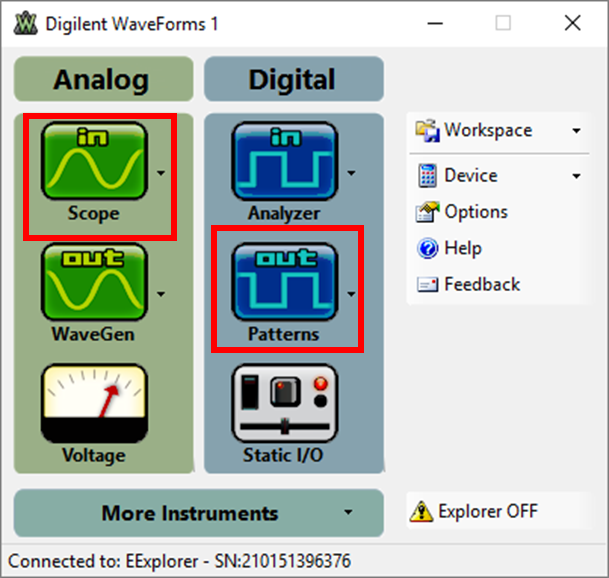Expand the WaveGen dropdown arrow
Viewport: 609px width, 578px height.
pos(161,294)
